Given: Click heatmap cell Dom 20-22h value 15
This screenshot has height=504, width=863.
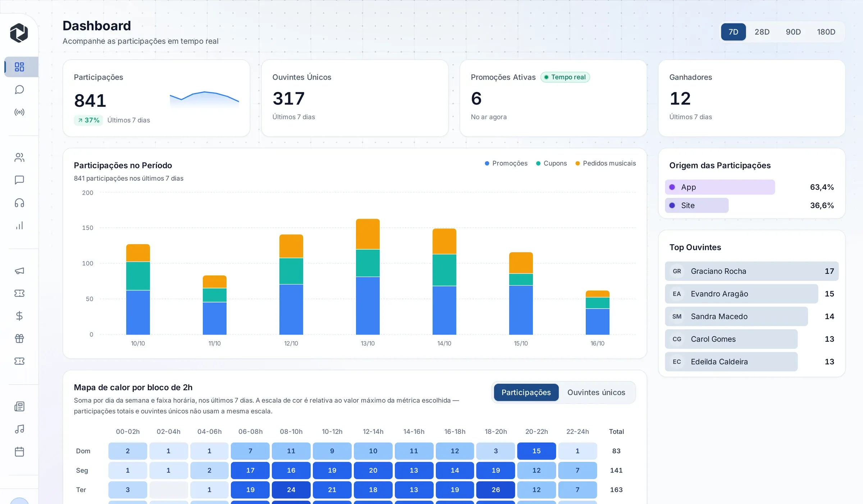Looking at the screenshot, I should (536, 451).
